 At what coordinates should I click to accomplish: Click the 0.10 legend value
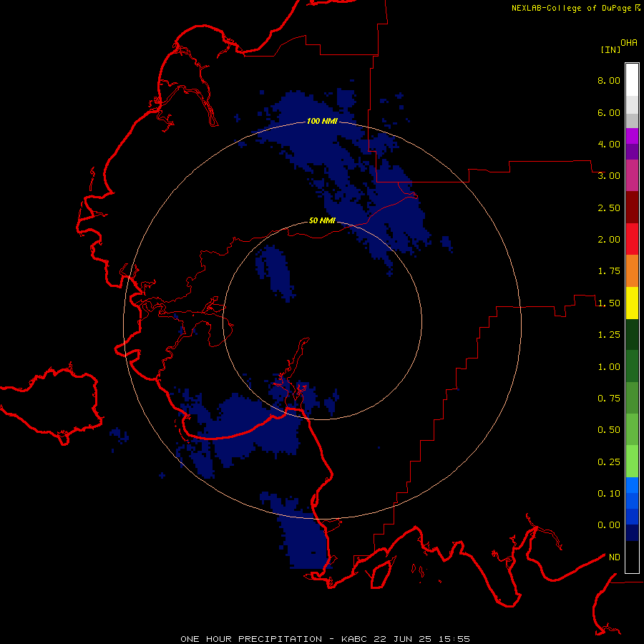pyautogui.click(x=609, y=494)
